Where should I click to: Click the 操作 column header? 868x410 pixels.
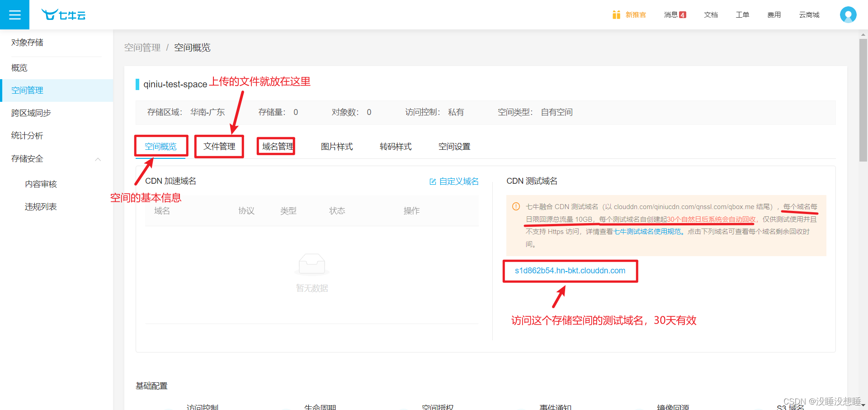[412, 211]
